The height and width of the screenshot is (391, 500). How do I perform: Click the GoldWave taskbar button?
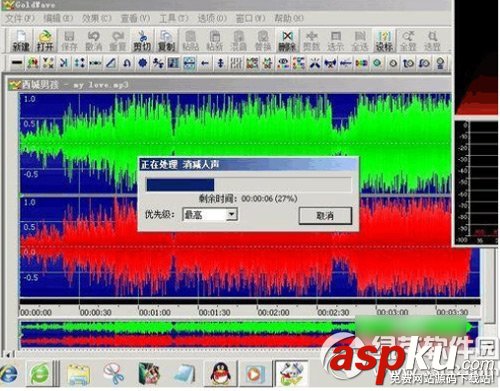[x=291, y=373]
